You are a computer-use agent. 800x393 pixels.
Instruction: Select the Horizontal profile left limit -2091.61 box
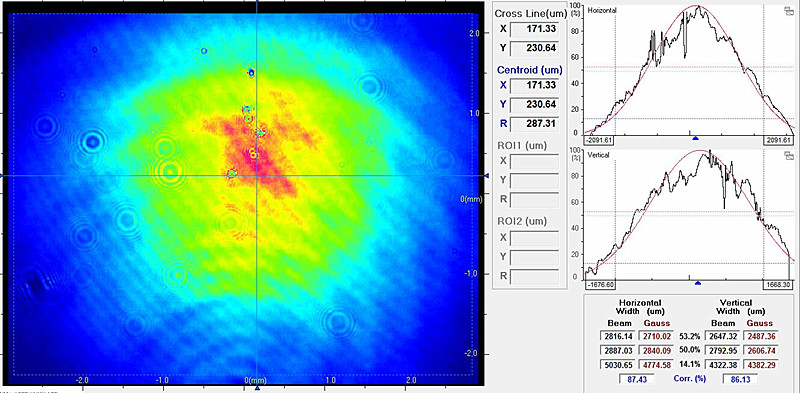602,141
